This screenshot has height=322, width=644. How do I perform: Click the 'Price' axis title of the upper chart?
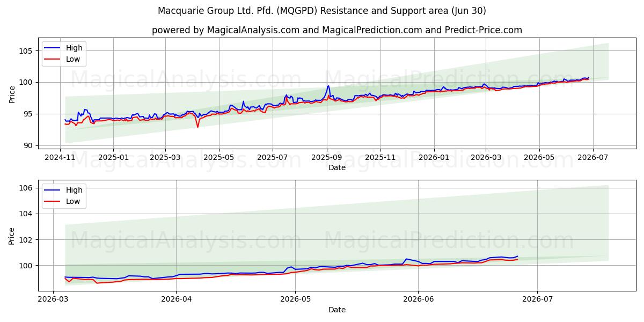pos(12,95)
